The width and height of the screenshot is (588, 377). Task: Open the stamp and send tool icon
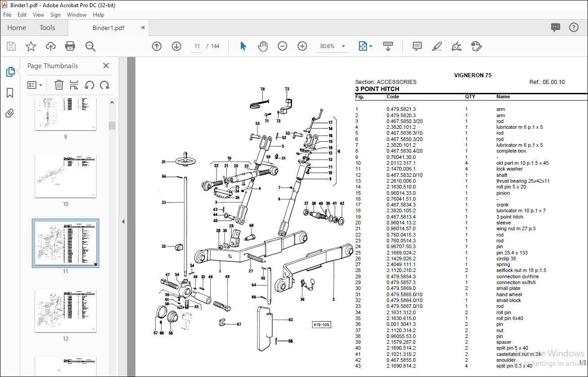coord(476,46)
